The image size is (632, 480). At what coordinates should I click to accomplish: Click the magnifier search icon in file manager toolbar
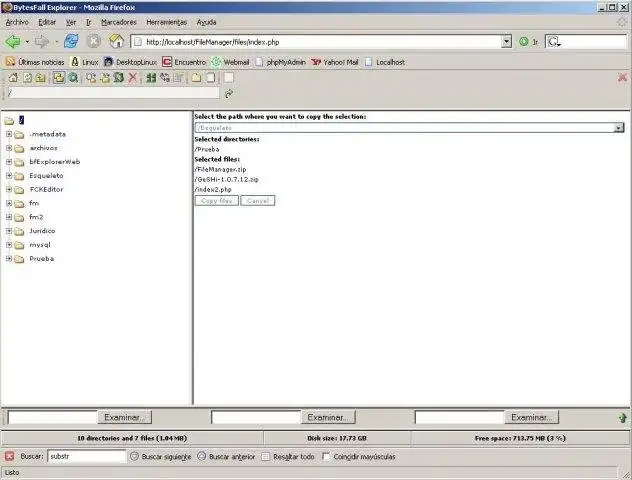[73, 78]
